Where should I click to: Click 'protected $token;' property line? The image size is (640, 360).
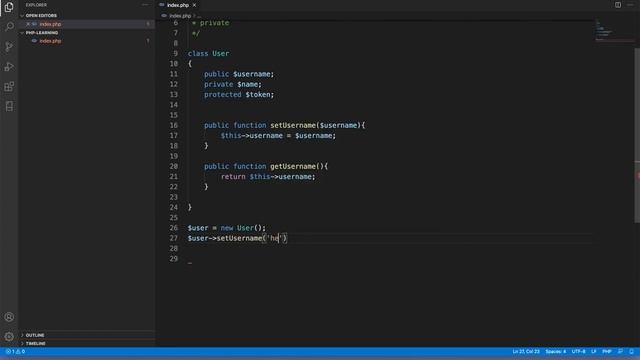pos(239,94)
